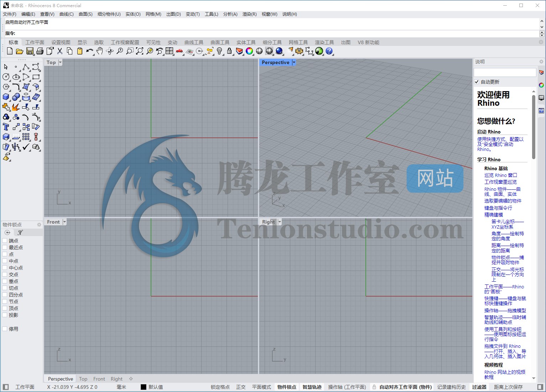Click the color wheel icon on the right panel edge

pyautogui.click(x=541, y=85)
